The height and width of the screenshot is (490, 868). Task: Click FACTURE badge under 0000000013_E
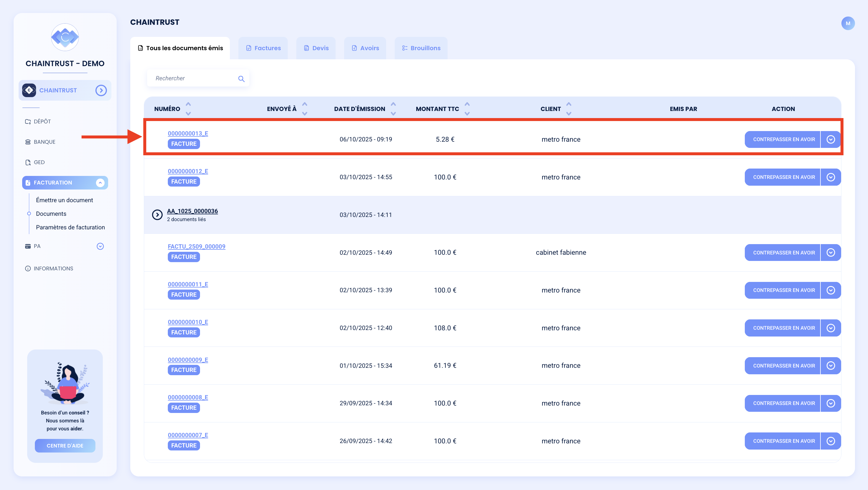184,144
